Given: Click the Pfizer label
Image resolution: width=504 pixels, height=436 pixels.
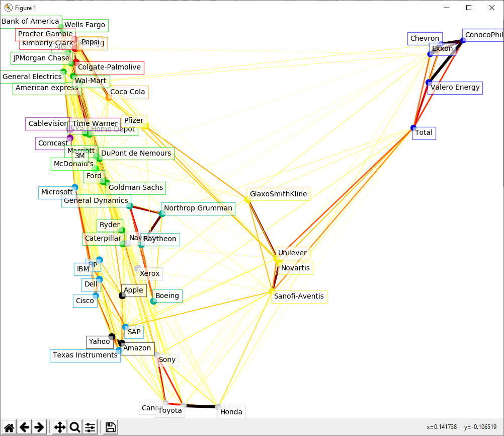Looking at the screenshot, I should [134, 121].
